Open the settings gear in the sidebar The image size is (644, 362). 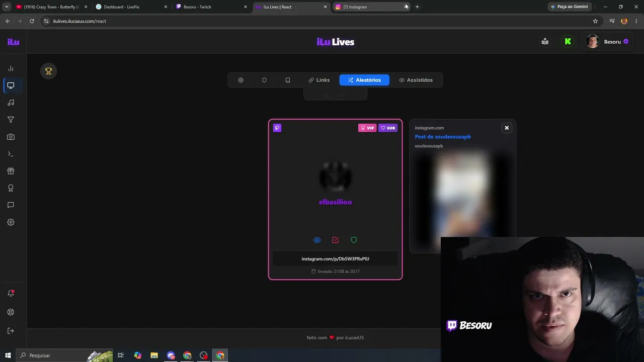pos(11,222)
